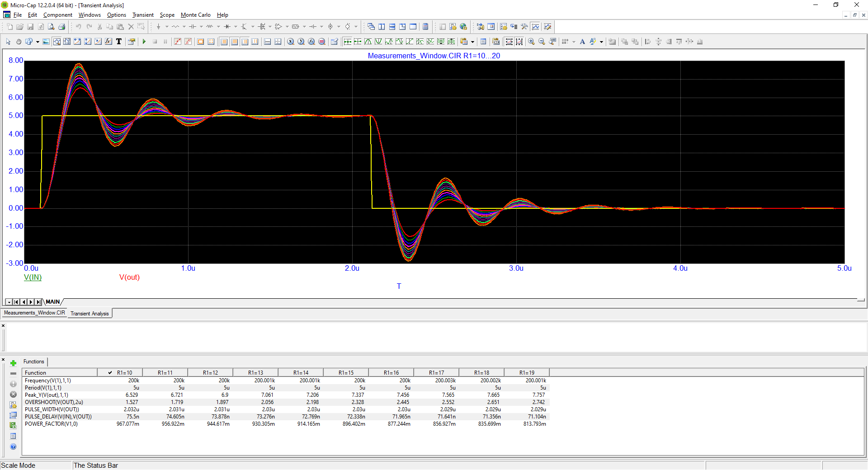This screenshot has height=470, width=868.
Task: Open the Monte Carlo menu
Action: coord(195,15)
